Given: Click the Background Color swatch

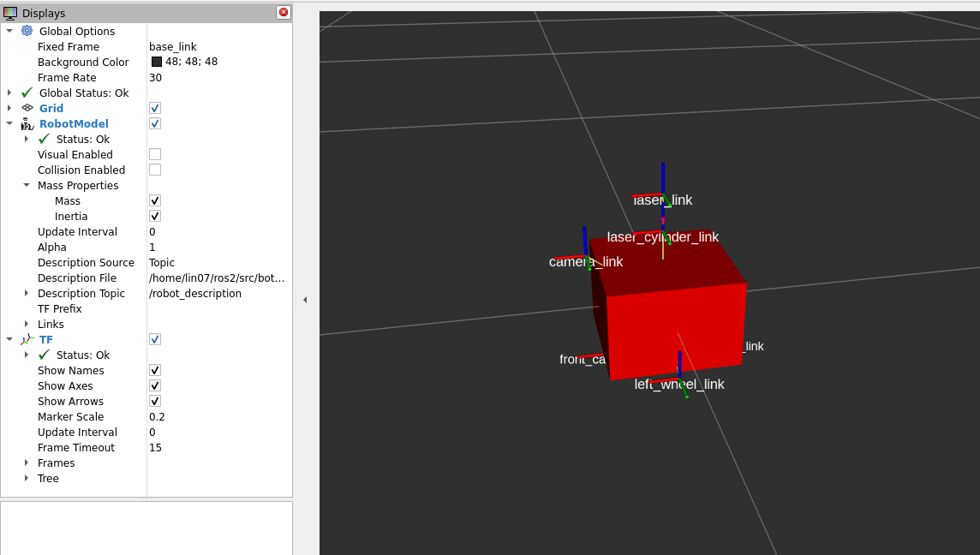Looking at the screenshot, I should tap(156, 62).
